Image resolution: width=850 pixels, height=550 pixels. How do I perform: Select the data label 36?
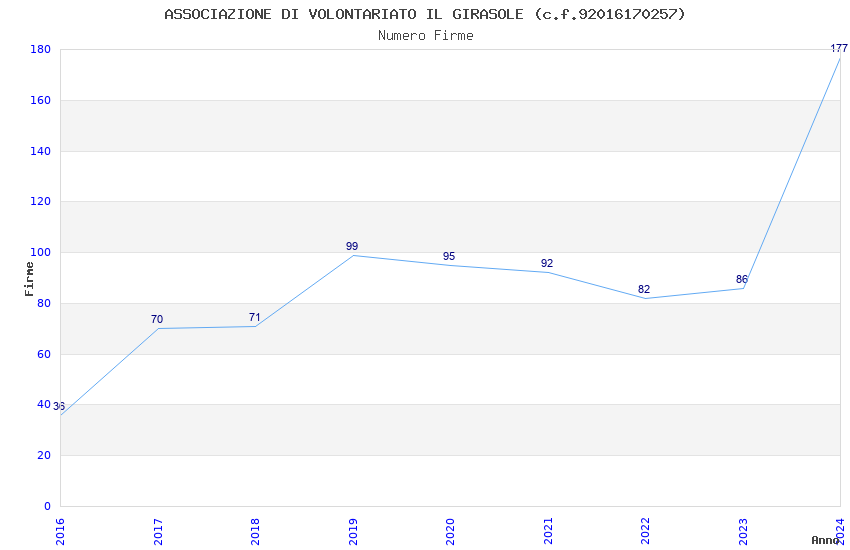click(x=59, y=406)
